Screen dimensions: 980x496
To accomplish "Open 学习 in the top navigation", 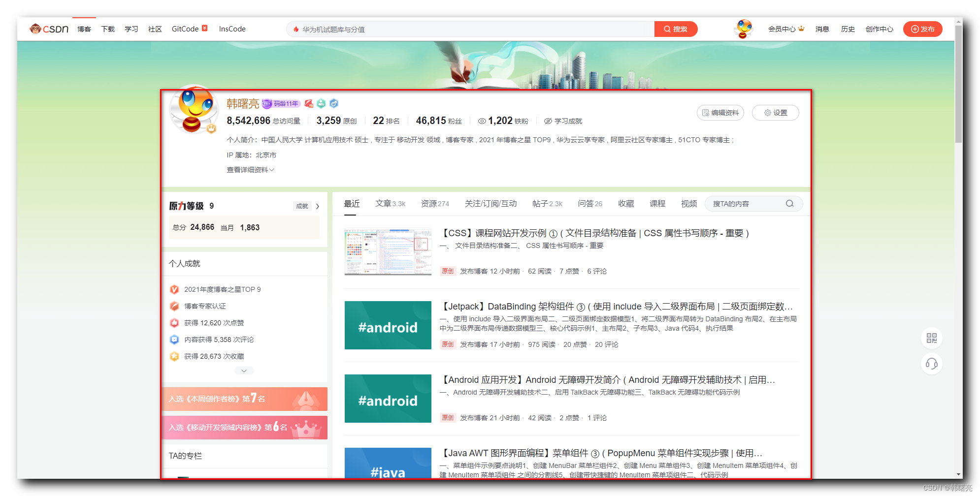I will tap(131, 29).
